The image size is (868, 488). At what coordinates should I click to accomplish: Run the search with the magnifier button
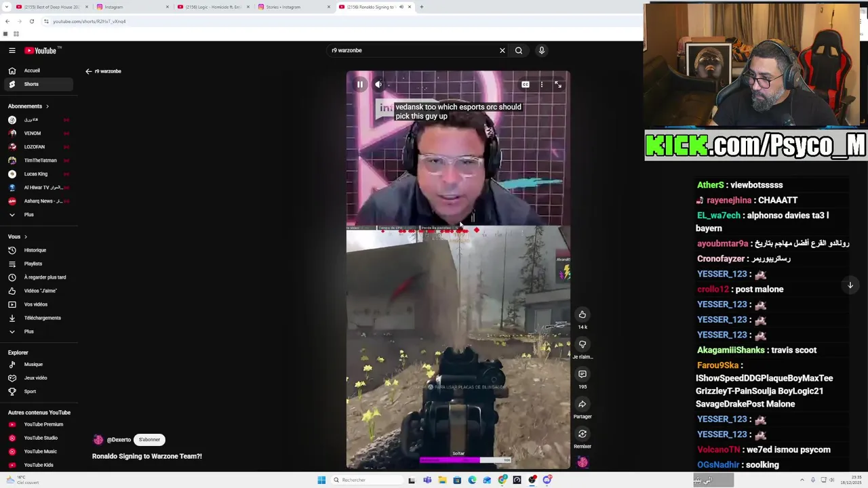[x=519, y=50]
